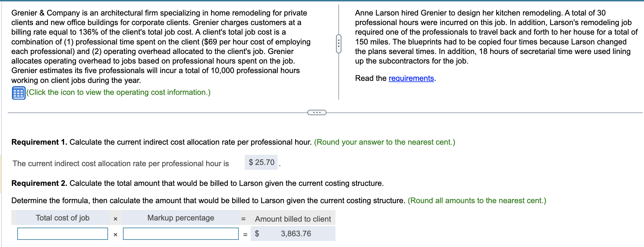Open the operating cost information icon
The width and height of the screenshot is (644, 247).
click(x=18, y=93)
